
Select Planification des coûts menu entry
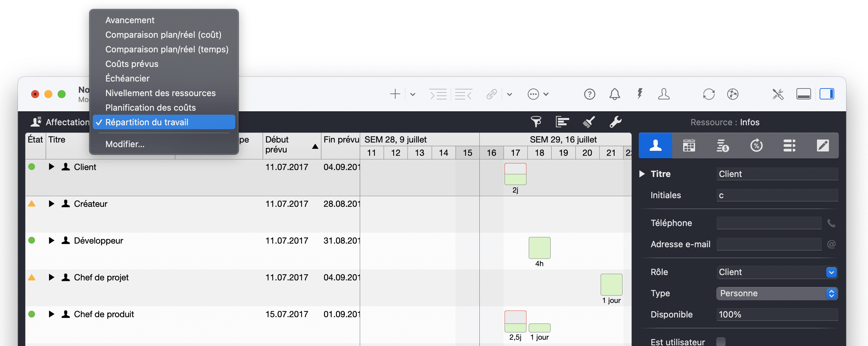click(x=151, y=108)
